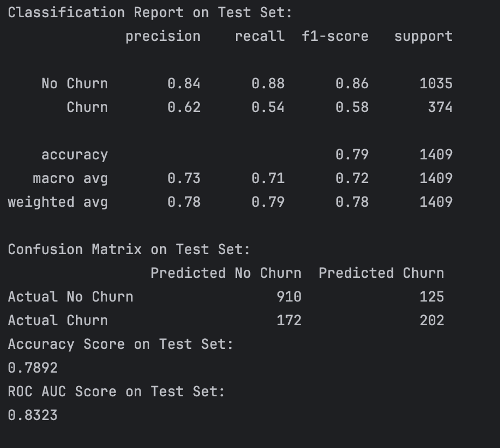The height and width of the screenshot is (448, 500).
Task: Click the false positives count 125
Action: pyautogui.click(x=432, y=297)
